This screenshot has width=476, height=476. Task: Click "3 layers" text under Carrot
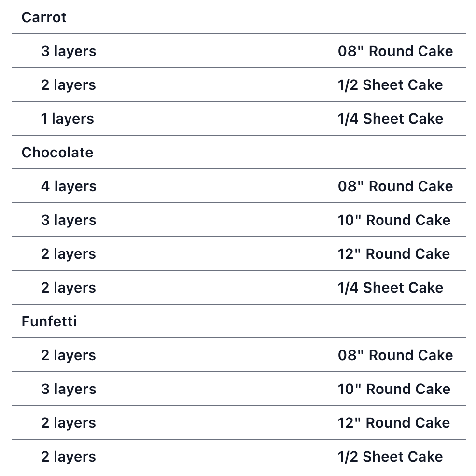pyautogui.click(x=69, y=51)
